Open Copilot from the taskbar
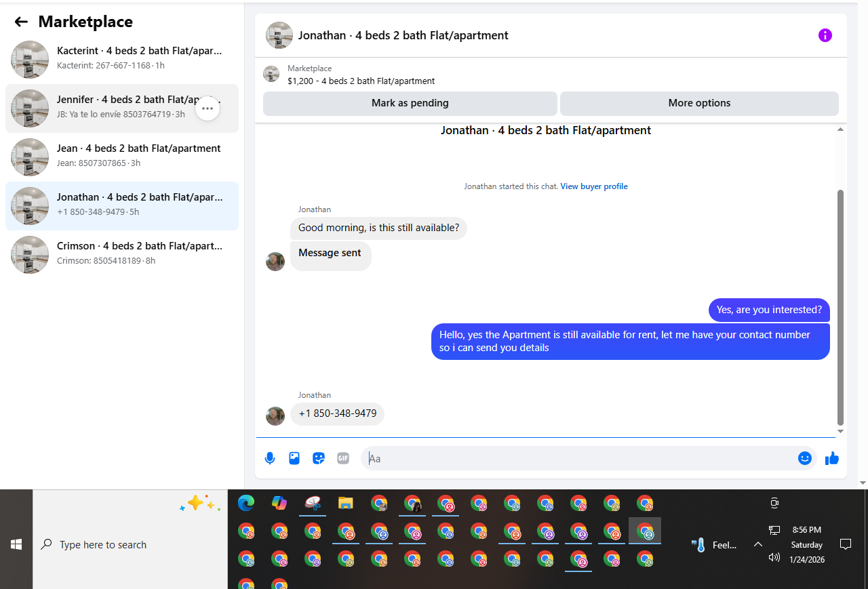Image resolution: width=868 pixels, height=589 pixels. (279, 503)
